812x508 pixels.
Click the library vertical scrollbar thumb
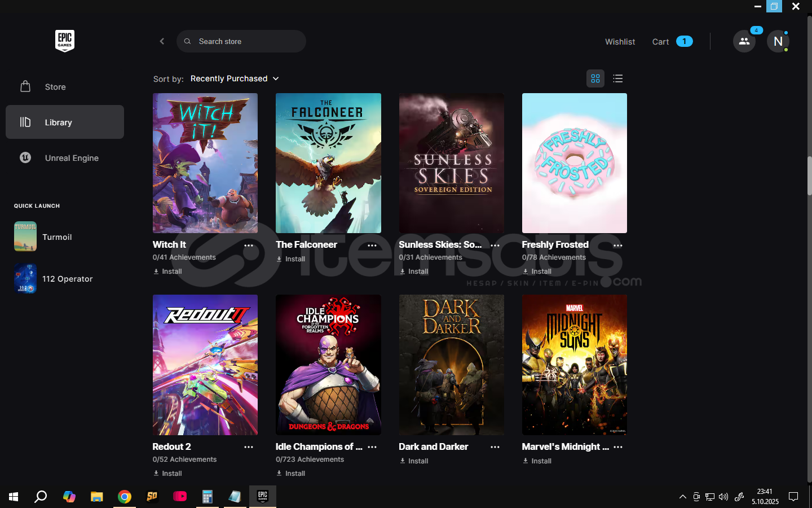pyautogui.click(x=809, y=176)
